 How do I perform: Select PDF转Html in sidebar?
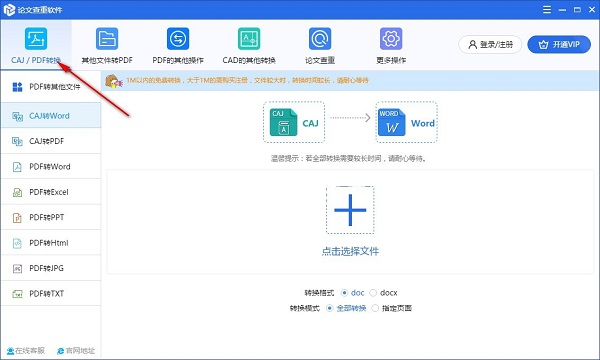coord(51,243)
